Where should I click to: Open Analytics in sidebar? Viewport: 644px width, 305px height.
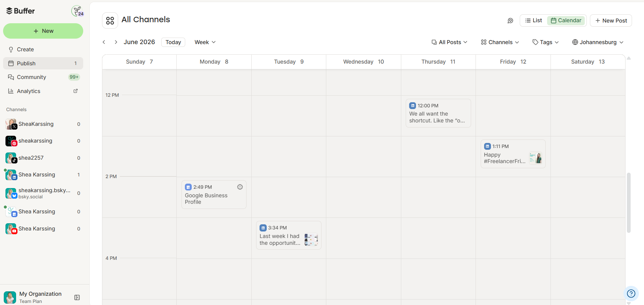(43, 91)
